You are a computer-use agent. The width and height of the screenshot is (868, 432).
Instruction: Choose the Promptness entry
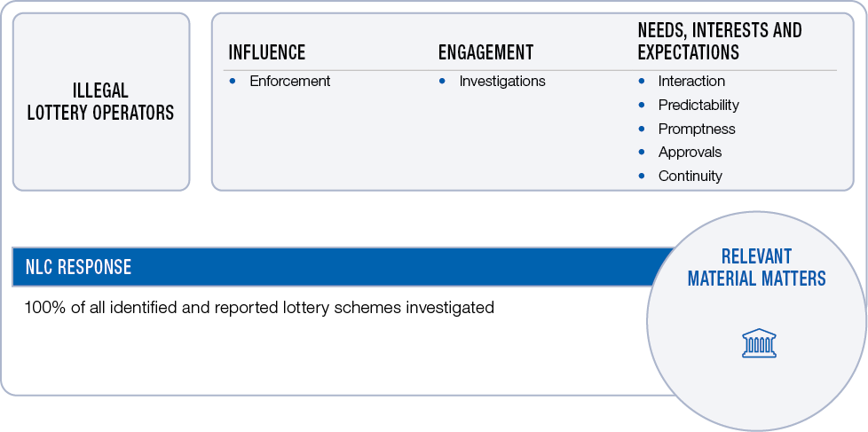click(696, 129)
